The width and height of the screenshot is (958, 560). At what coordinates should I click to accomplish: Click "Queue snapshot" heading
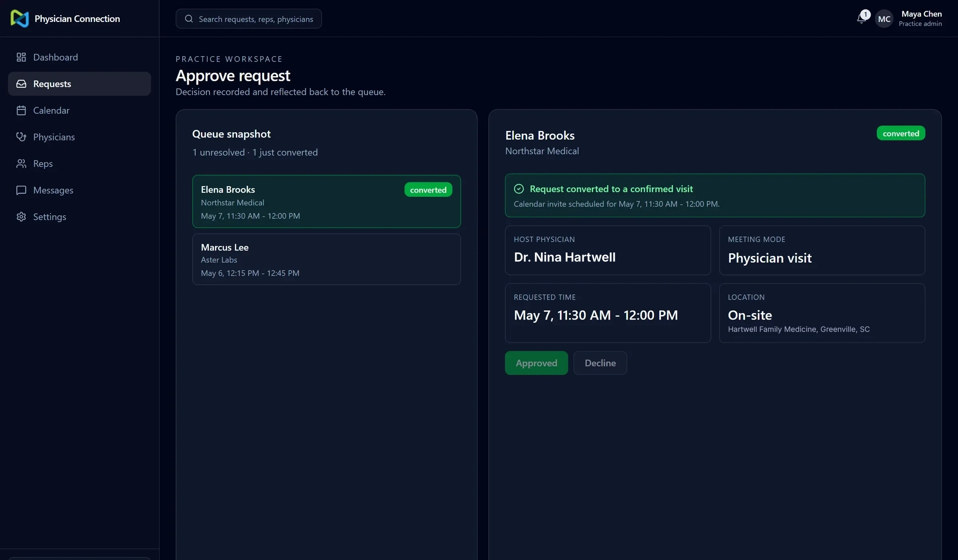(231, 134)
